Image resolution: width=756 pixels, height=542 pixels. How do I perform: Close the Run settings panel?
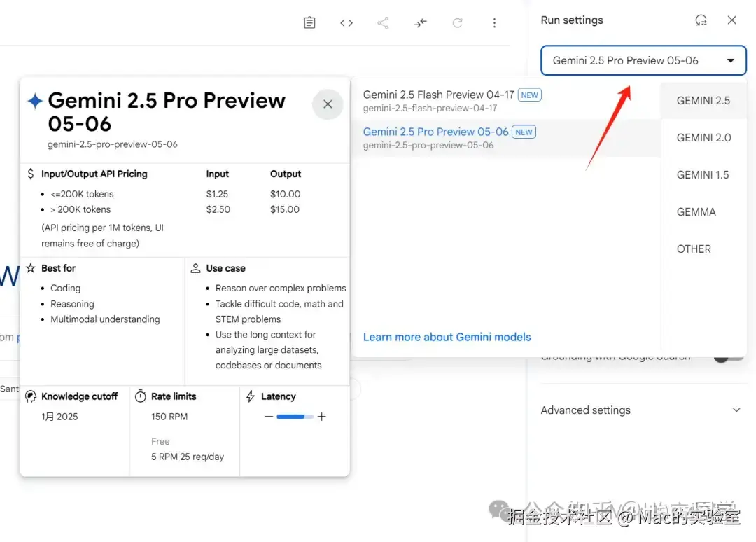click(x=732, y=20)
